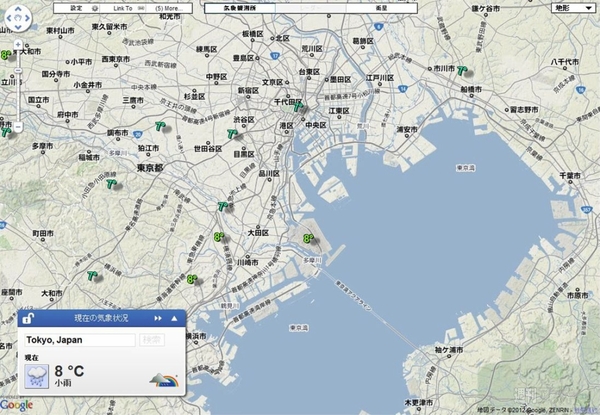Click the 検索 search button
600x415 pixels.
click(152, 340)
